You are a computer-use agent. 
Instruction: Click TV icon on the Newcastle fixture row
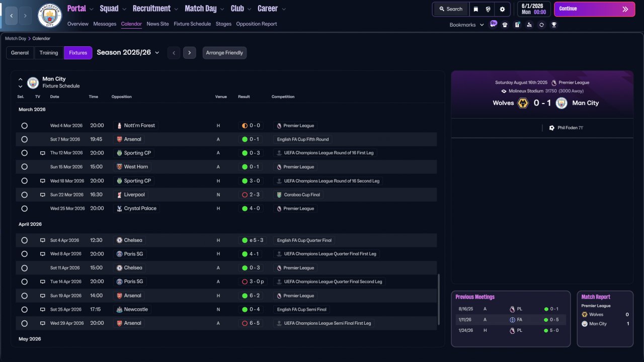click(x=43, y=309)
